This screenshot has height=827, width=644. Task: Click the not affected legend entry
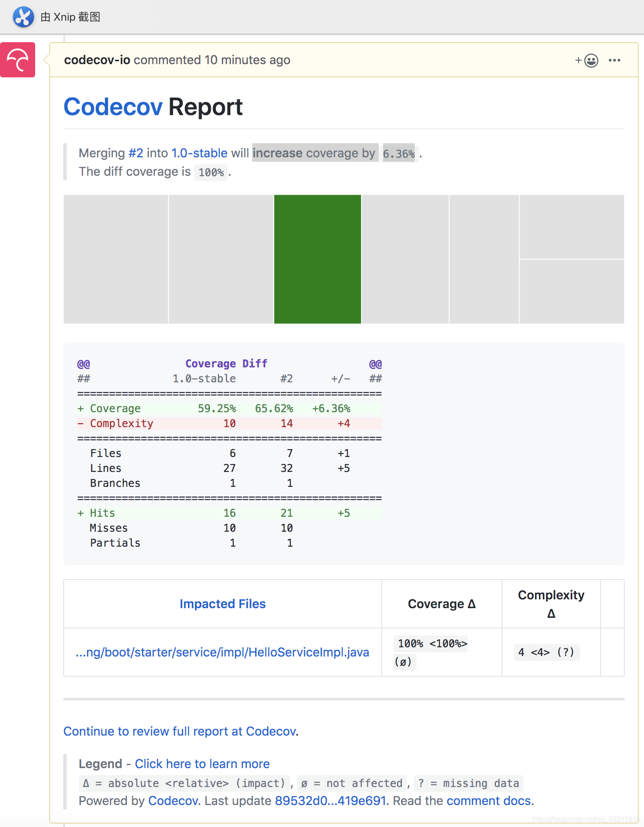click(352, 783)
